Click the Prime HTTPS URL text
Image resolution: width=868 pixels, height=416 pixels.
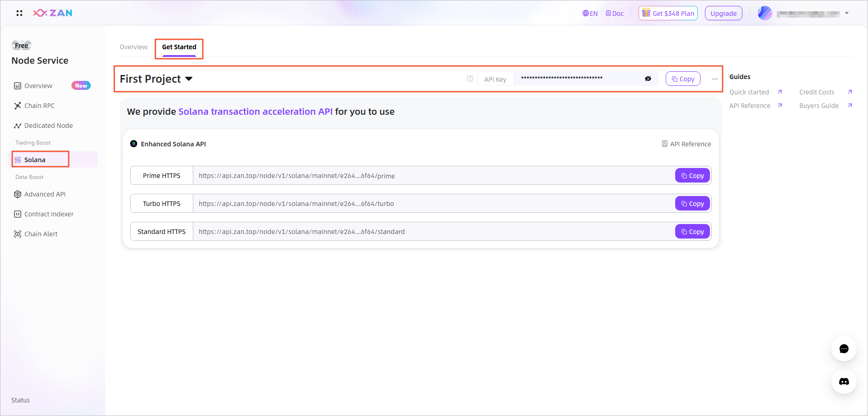click(297, 176)
